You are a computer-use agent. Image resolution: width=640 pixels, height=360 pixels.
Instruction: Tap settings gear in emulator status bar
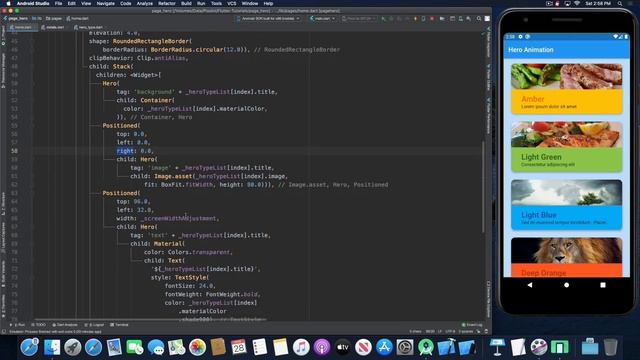520,37
